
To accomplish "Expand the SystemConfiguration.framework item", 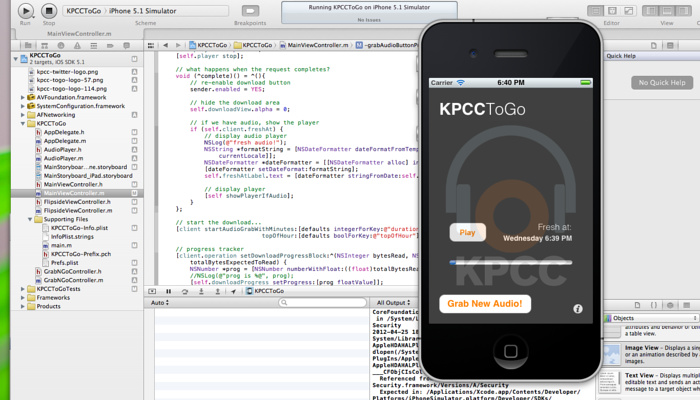I will (x=23, y=106).
